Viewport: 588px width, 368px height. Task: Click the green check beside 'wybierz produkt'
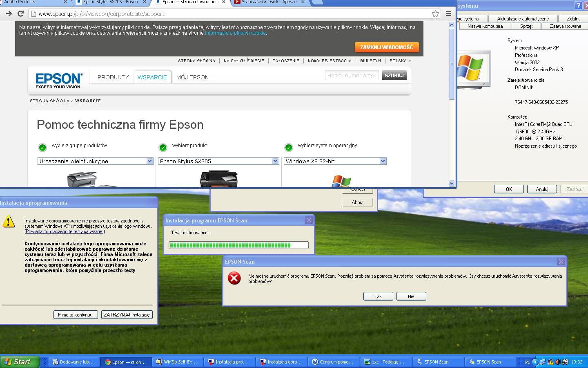(x=163, y=148)
